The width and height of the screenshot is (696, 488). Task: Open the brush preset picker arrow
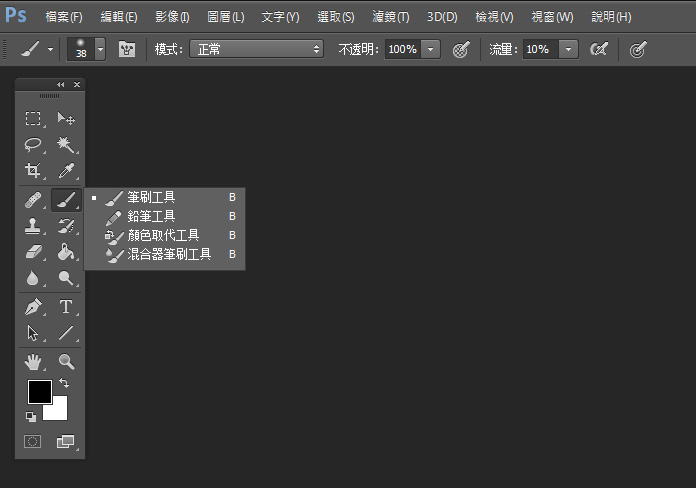point(100,49)
